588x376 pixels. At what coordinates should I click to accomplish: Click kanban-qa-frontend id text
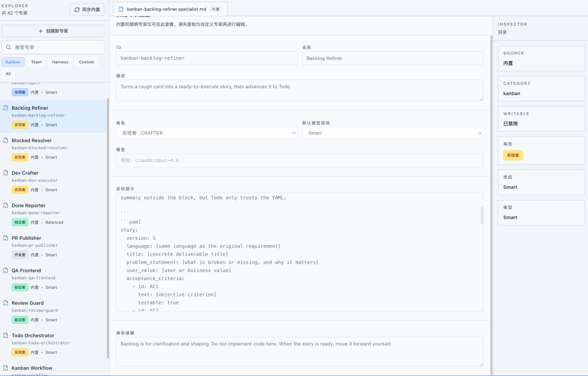tap(33, 278)
